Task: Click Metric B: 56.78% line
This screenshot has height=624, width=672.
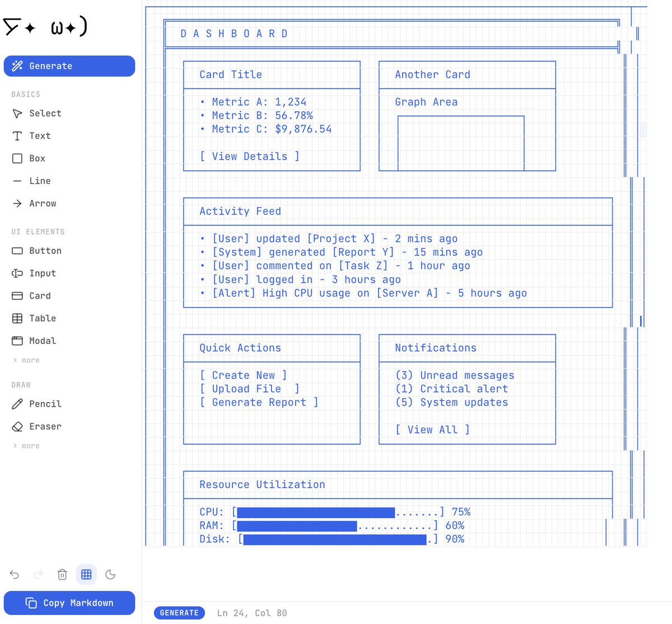Action: tap(256, 115)
